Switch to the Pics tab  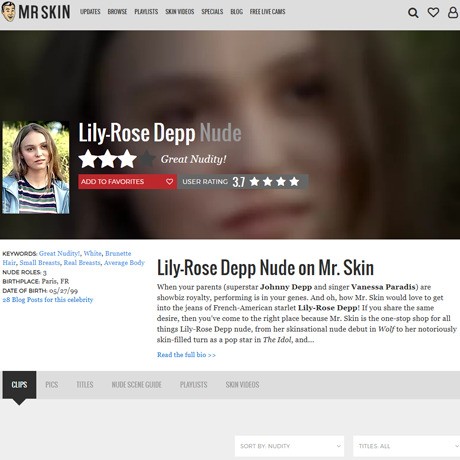pos(52,385)
